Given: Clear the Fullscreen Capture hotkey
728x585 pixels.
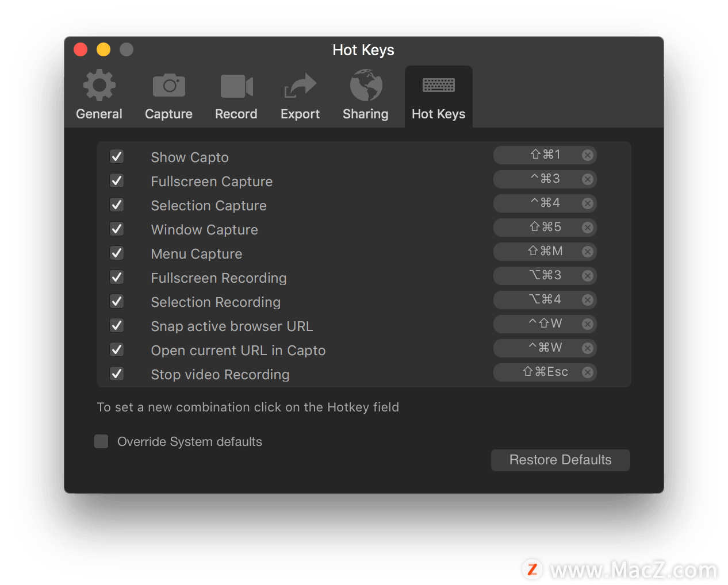Looking at the screenshot, I should click(x=587, y=179).
